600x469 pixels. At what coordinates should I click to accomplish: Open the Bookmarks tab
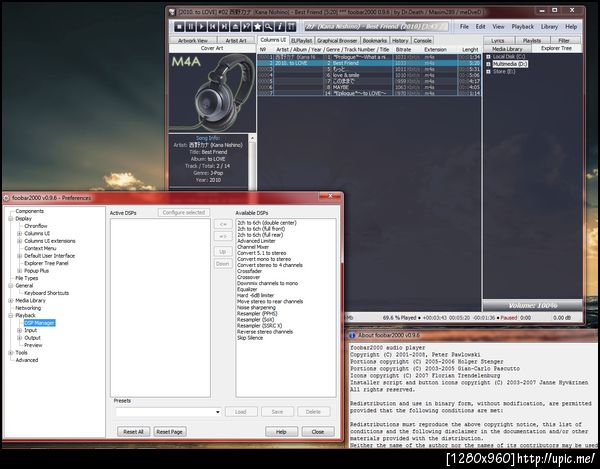375,41
